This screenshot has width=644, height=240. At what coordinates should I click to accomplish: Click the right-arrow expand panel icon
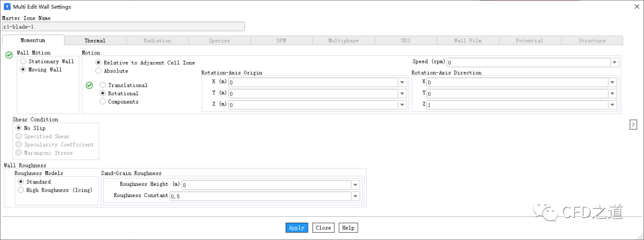(x=634, y=124)
